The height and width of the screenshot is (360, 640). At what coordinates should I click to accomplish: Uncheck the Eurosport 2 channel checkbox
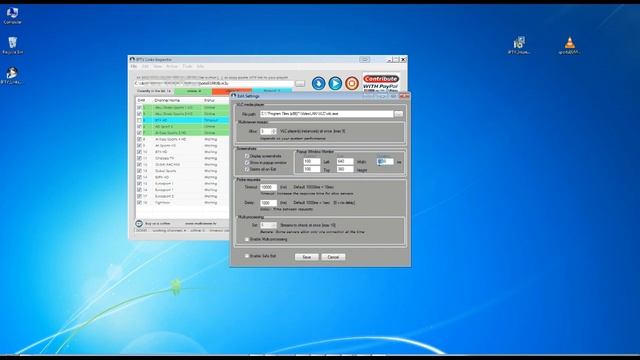click(139, 196)
